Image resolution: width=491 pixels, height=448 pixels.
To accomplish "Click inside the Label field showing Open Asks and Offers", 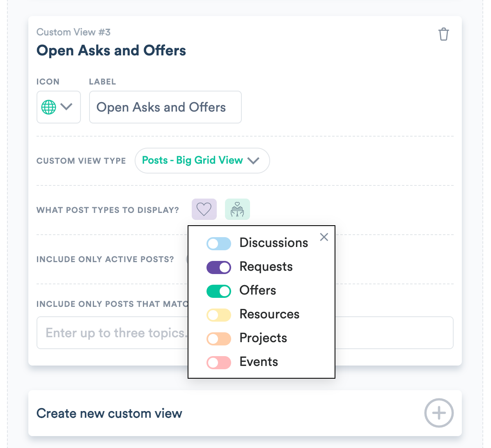I will [164, 107].
